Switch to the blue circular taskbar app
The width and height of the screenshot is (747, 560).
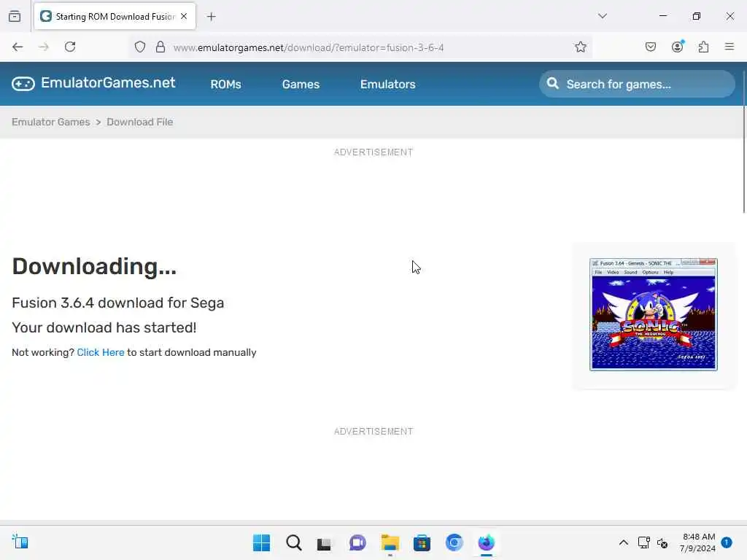[x=454, y=542]
